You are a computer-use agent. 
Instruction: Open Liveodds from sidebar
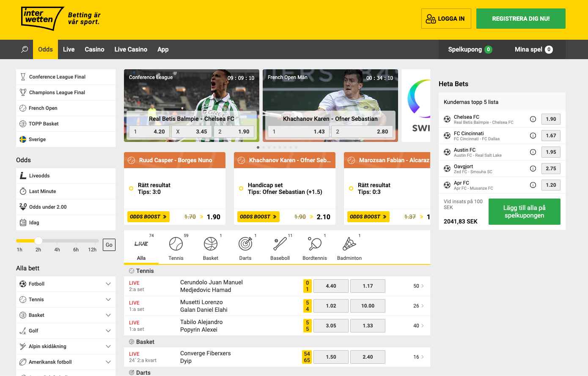click(66, 176)
